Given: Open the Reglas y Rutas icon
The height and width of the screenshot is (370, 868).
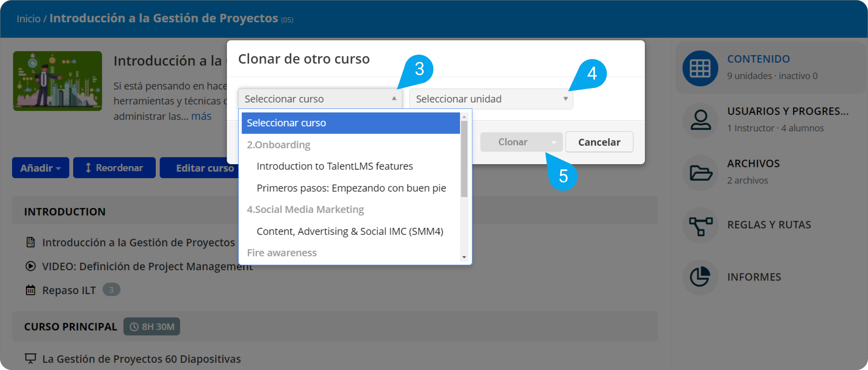Looking at the screenshot, I should pos(700,225).
